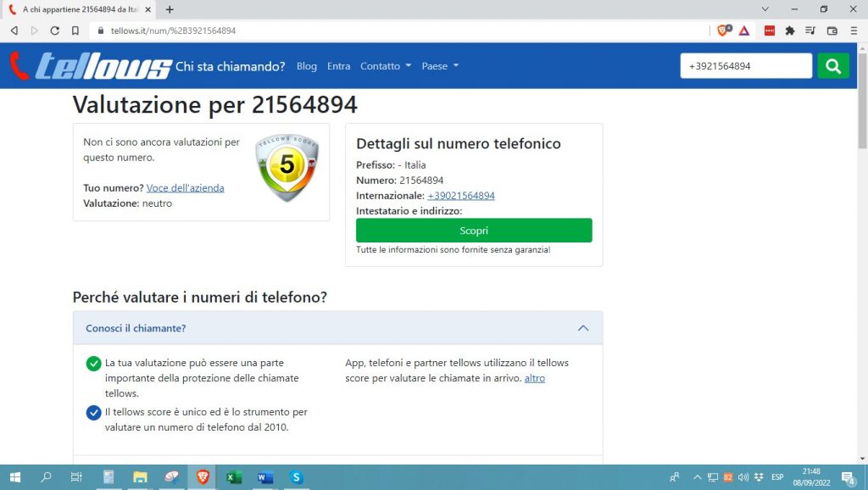Open Skype from the taskbar
Image resolution: width=868 pixels, height=490 pixels.
pyautogui.click(x=296, y=477)
